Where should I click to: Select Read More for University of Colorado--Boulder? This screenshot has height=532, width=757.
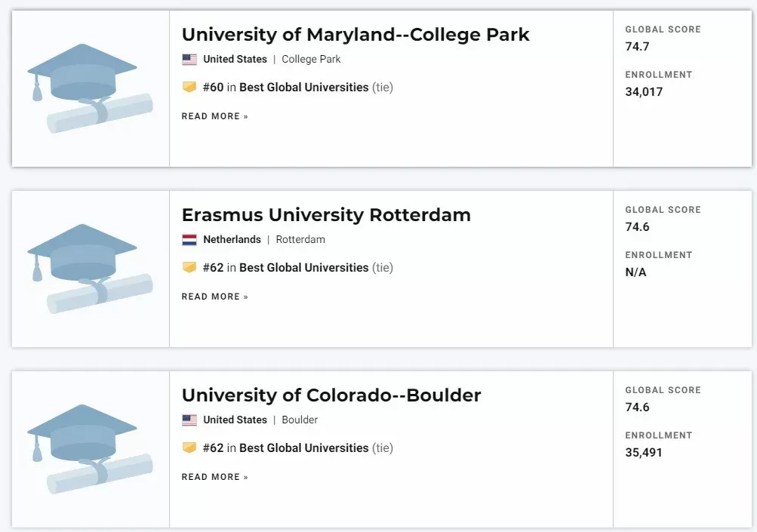tap(215, 477)
